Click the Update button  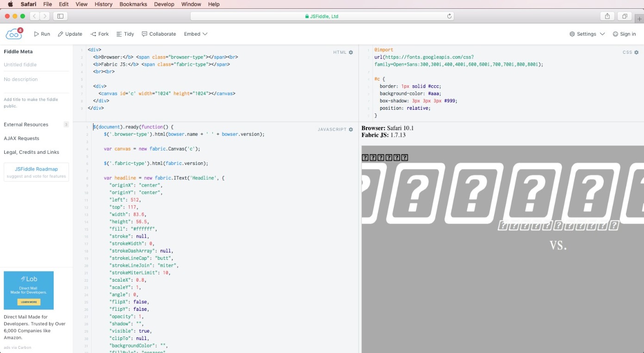[70, 34]
